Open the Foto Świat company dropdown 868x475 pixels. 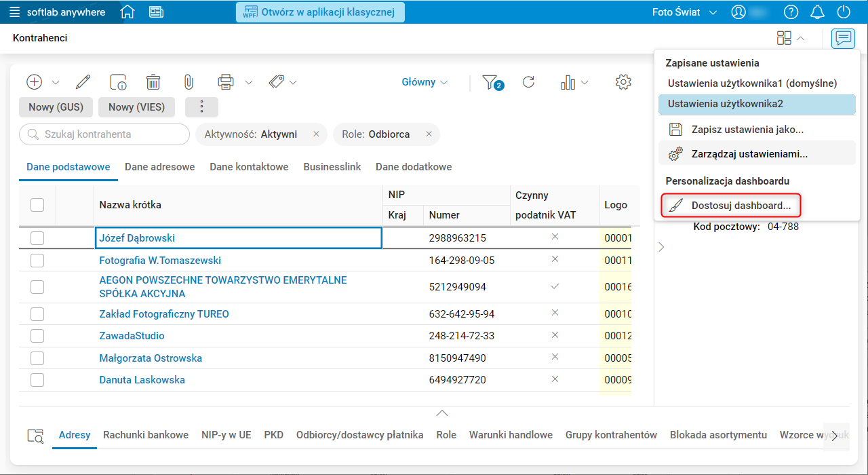pyautogui.click(x=684, y=12)
